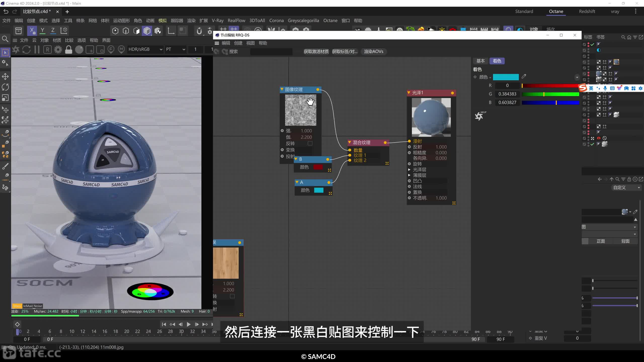Click the paint brush tool in left toolbar
The height and width of the screenshot is (362, 644).
[5, 166]
